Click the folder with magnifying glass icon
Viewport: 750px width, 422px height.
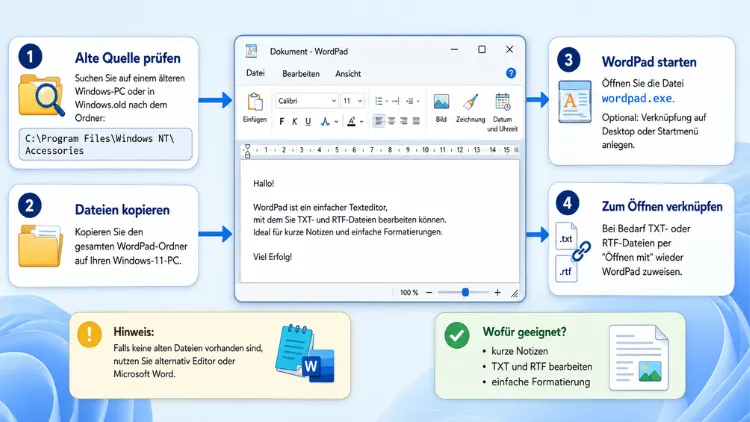[41, 95]
